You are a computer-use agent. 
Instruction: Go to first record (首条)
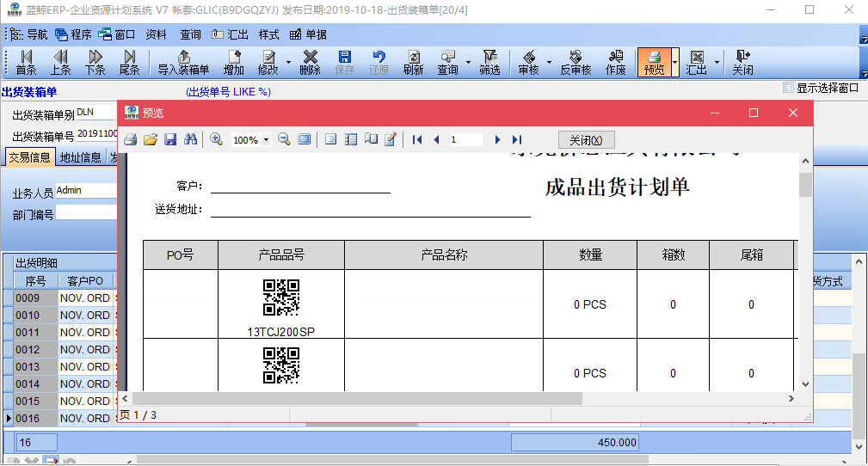(x=26, y=62)
